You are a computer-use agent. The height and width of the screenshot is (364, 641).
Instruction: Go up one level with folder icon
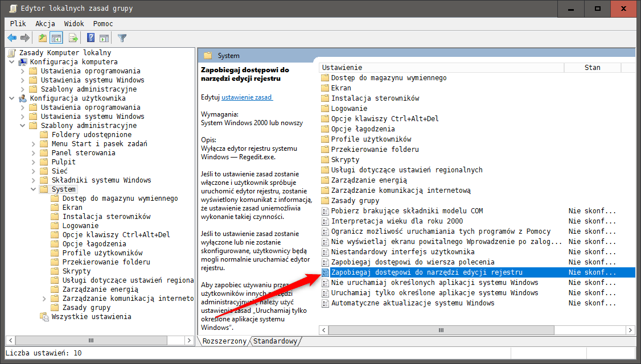point(43,38)
